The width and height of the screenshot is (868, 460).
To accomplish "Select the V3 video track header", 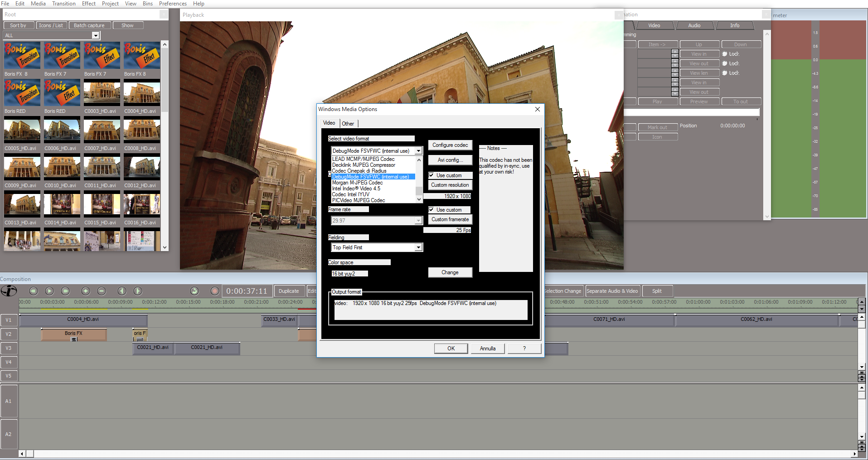I will point(9,348).
